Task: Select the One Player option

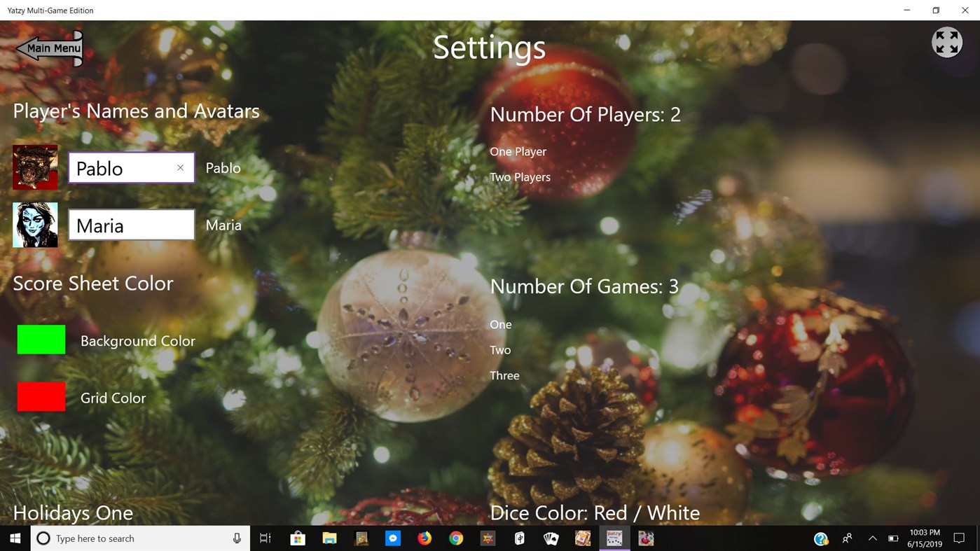Action: (518, 151)
